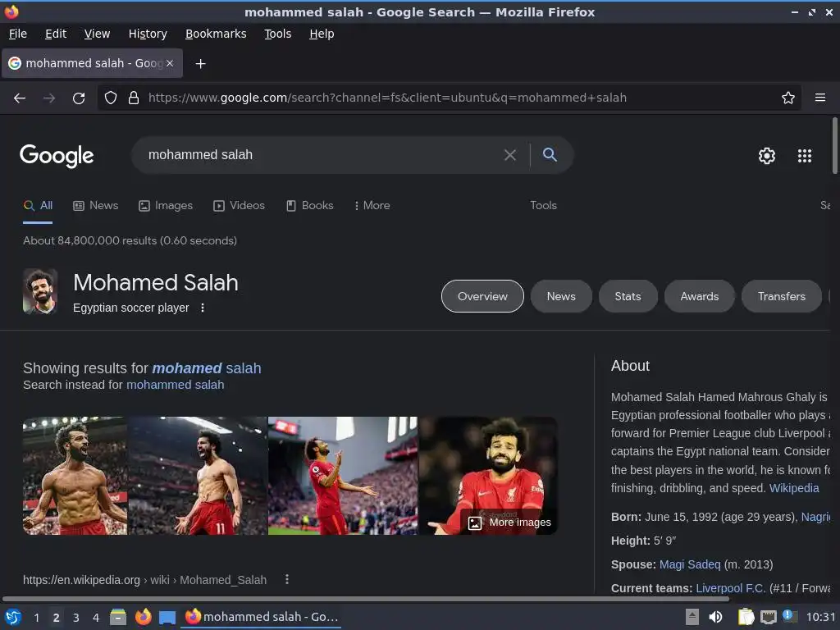Click Mohamed Salah's small portrait thumbnail
This screenshot has height=630, width=840.
[40, 291]
